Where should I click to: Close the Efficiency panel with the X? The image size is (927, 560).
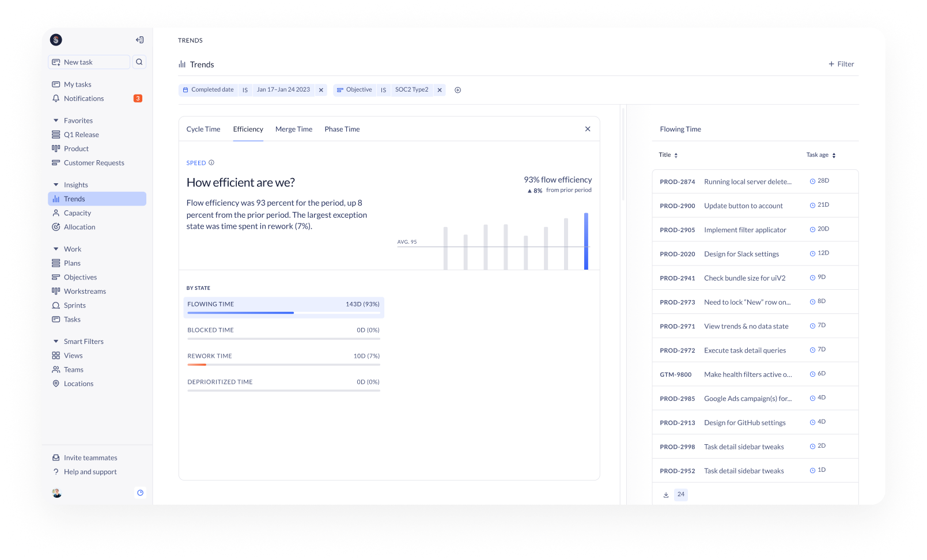(x=588, y=129)
